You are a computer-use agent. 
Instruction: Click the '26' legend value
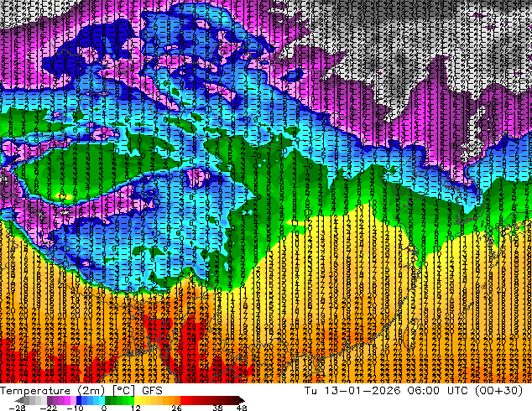tap(176, 408)
